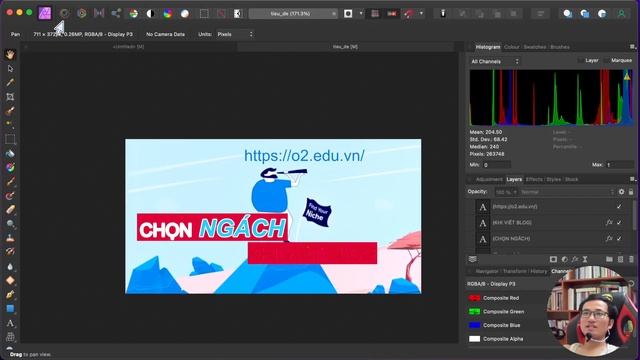
Task: Add an adjustment layer from the Layers footer
Action: [564, 259]
